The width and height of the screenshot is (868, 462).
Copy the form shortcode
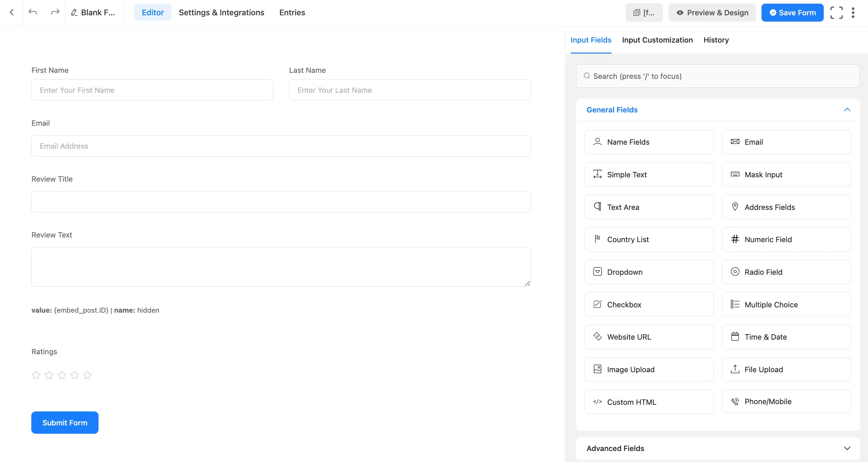point(644,12)
